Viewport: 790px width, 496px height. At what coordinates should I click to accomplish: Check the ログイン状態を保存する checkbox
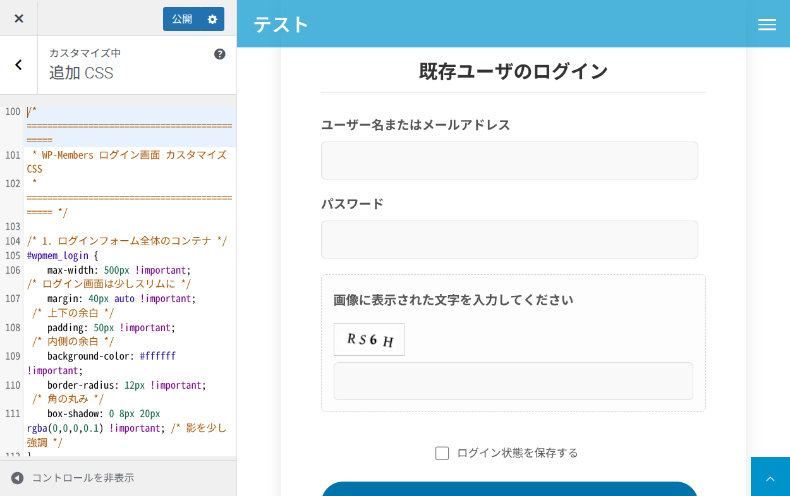[x=442, y=453]
